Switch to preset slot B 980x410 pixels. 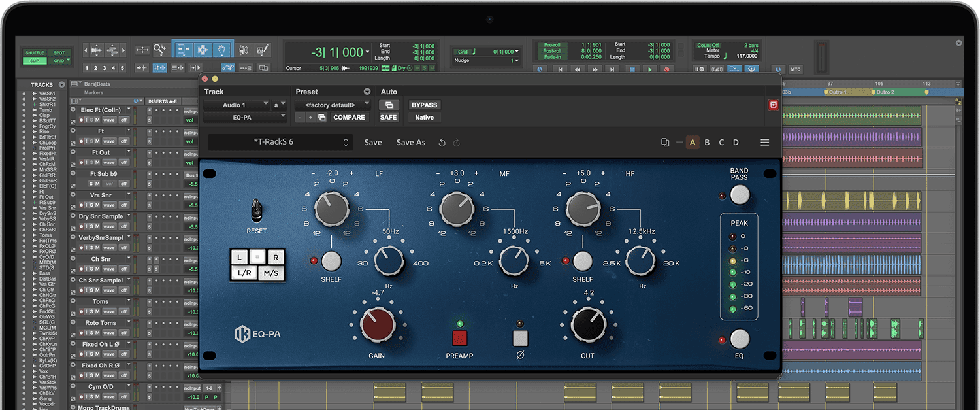(707, 142)
